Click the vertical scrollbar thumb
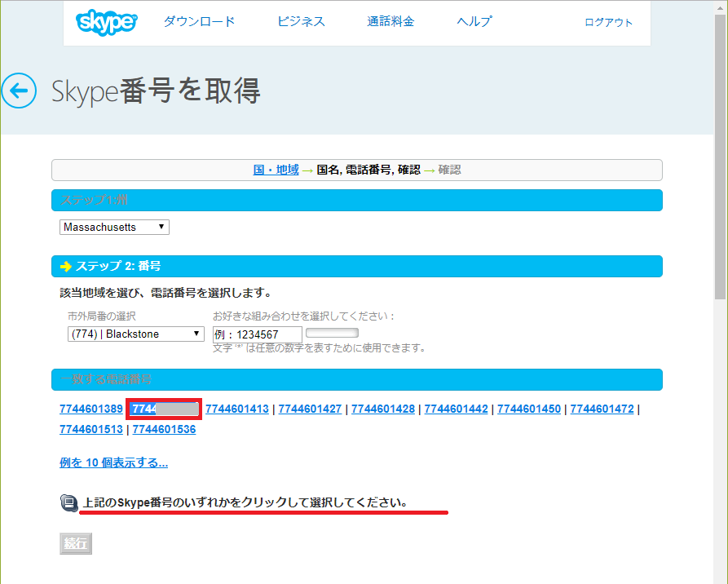 pyautogui.click(x=721, y=157)
